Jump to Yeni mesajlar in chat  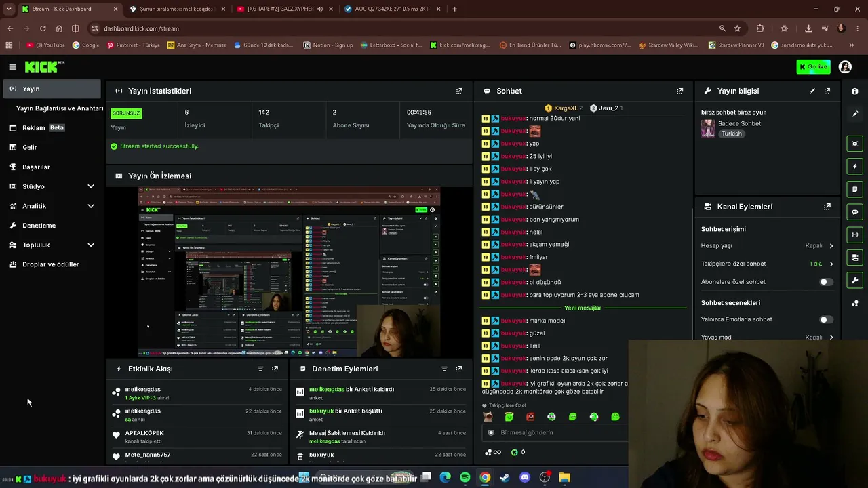click(583, 308)
